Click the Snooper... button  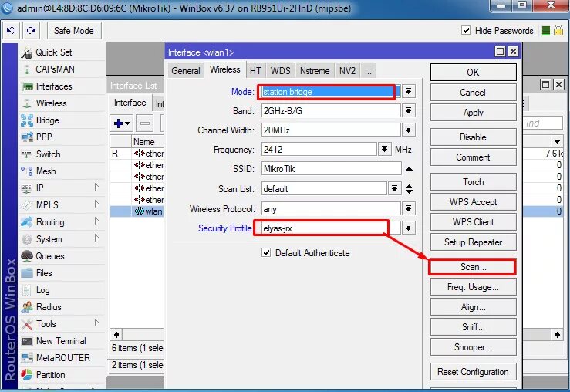coord(473,347)
